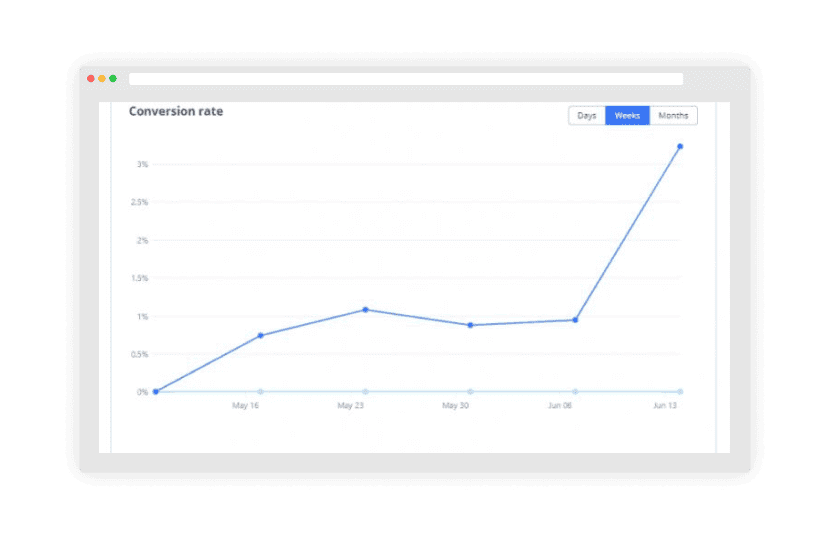
Task: Click the yellow minimize window button
Action: (102, 78)
